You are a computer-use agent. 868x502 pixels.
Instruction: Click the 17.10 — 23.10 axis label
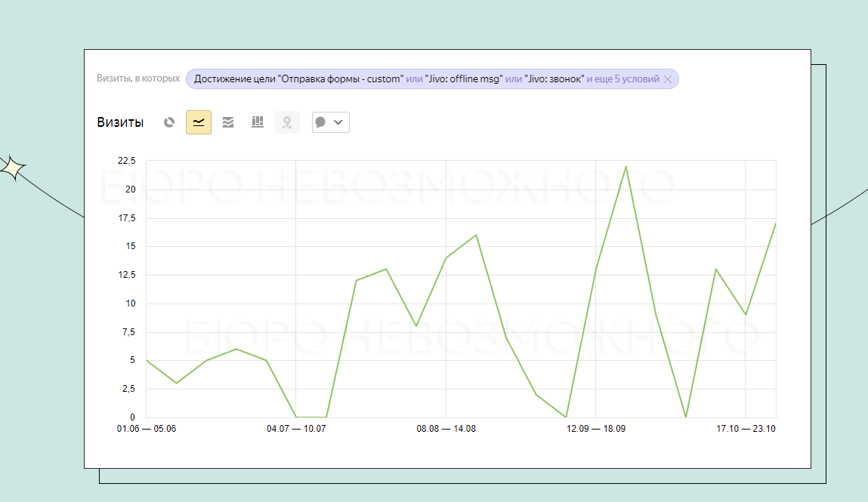pyautogui.click(x=746, y=429)
